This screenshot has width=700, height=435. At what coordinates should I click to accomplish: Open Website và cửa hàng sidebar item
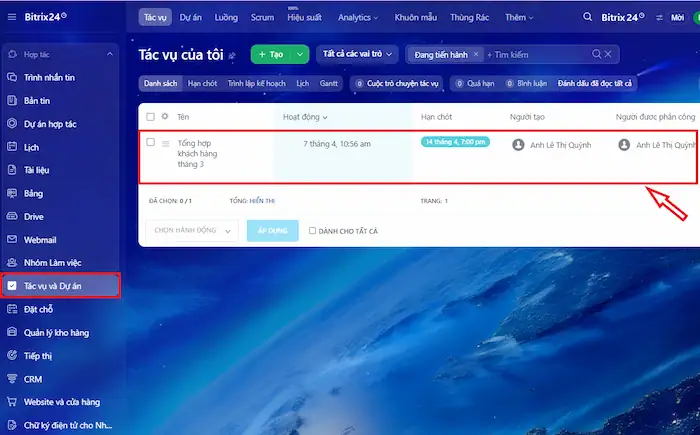[x=62, y=402]
